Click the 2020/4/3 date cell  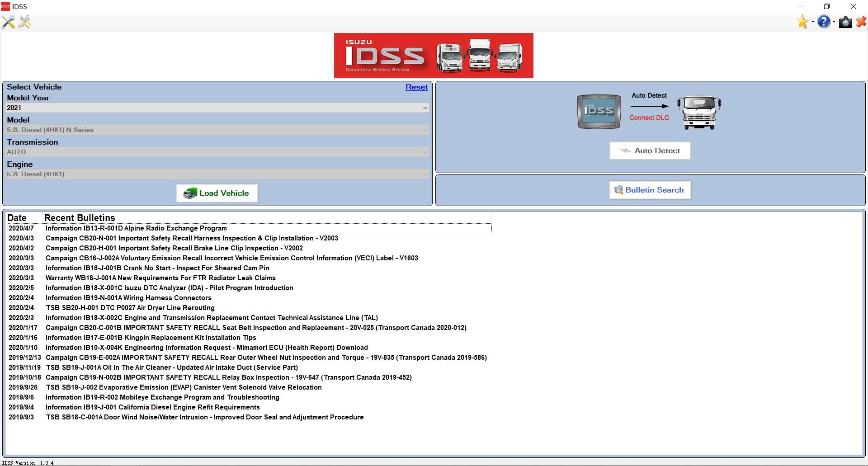click(x=21, y=238)
